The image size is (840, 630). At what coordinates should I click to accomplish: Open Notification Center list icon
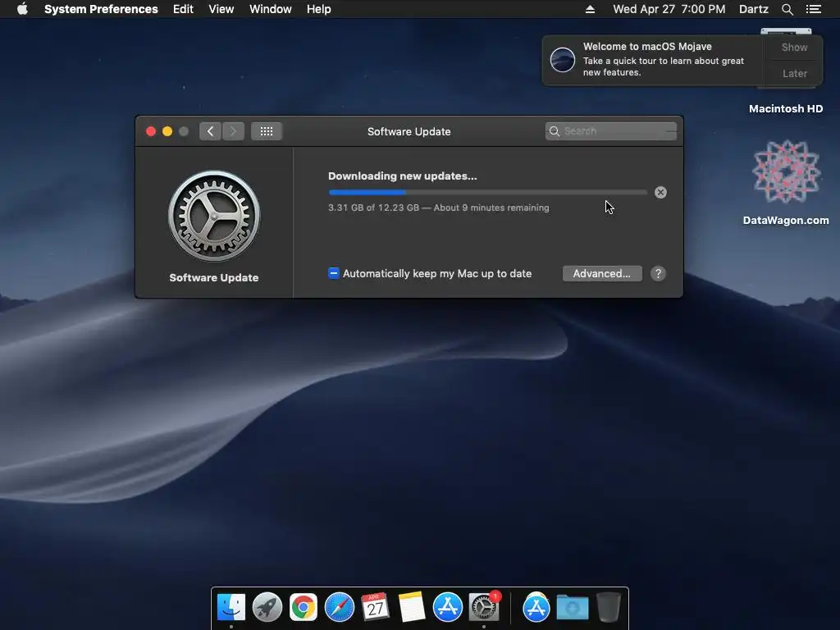tap(814, 9)
